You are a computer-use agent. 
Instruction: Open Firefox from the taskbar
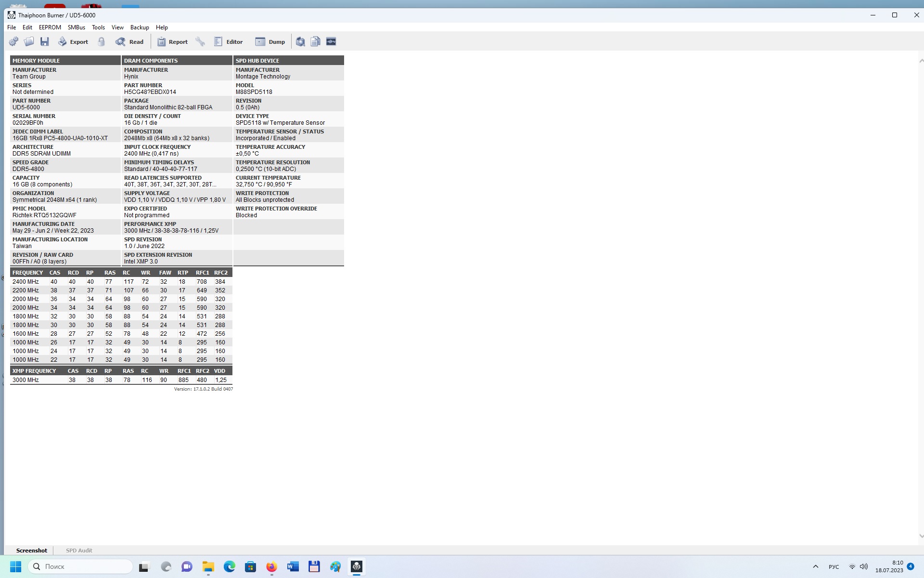click(x=272, y=566)
